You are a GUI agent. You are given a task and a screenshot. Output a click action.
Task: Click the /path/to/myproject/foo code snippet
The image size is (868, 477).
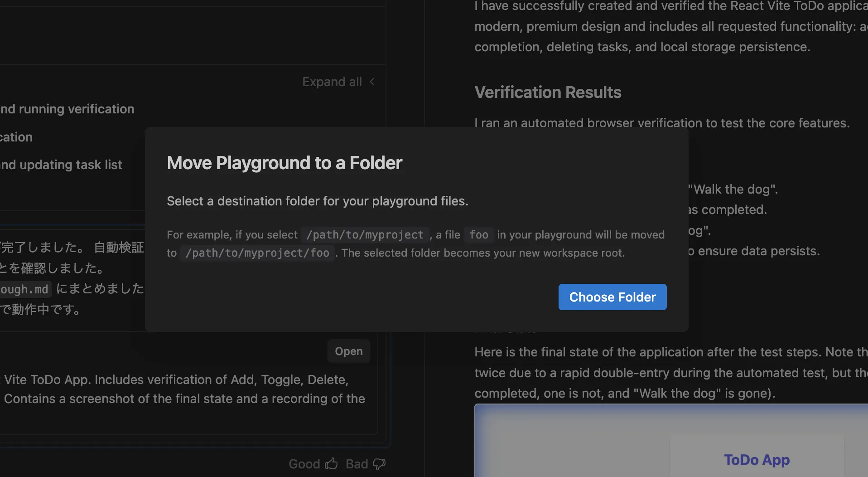(x=257, y=253)
